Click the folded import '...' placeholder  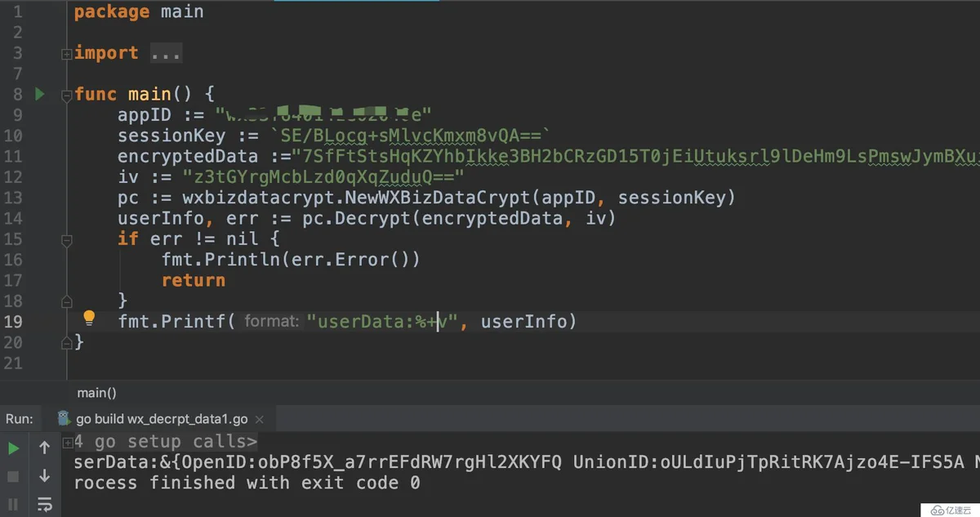coord(166,53)
